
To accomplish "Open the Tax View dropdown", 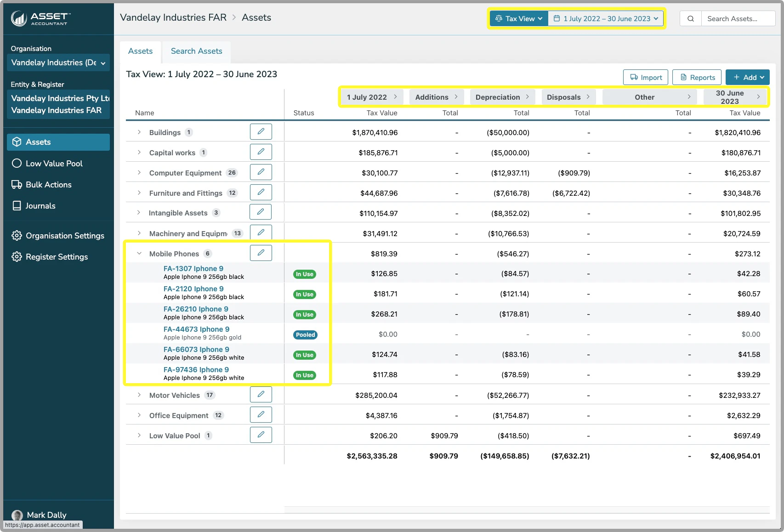I will click(518, 18).
